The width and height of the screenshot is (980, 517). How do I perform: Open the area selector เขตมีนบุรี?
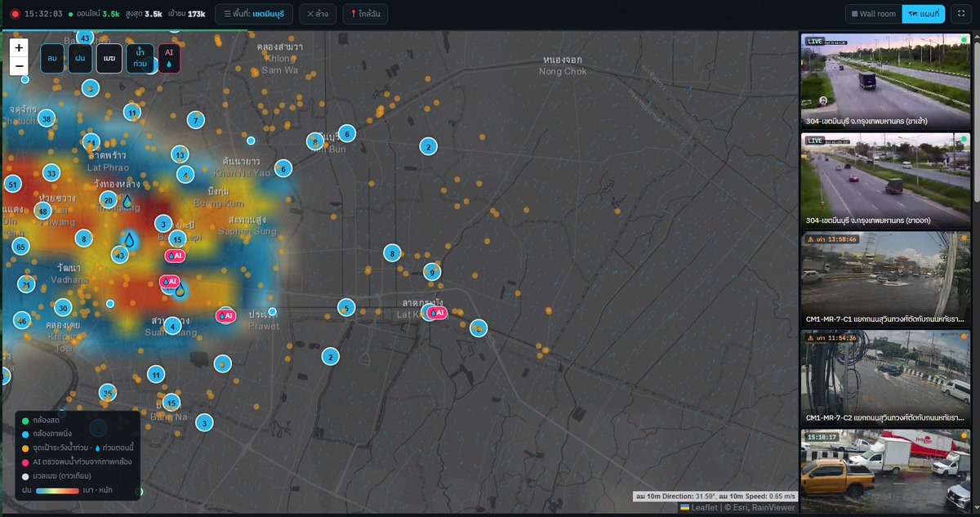coord(254,14)
